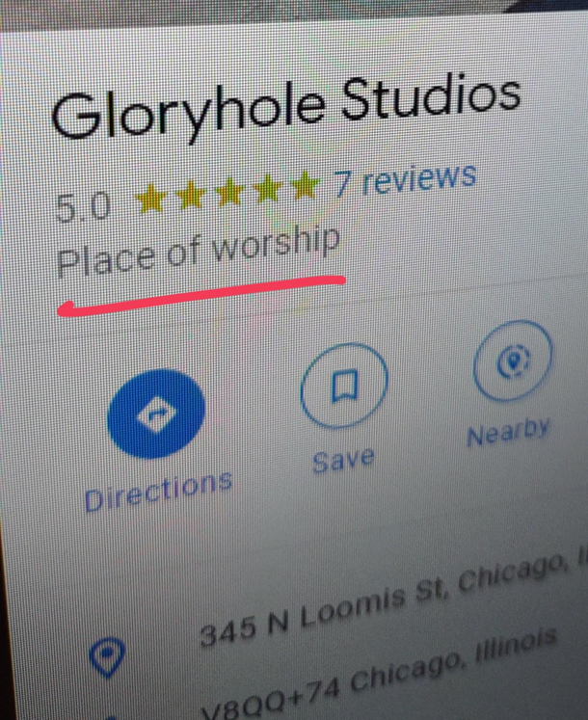This screenshot has height=720, width=588.
Task: Click the Save bookmark icon
Action: click(x=344, y=386)
